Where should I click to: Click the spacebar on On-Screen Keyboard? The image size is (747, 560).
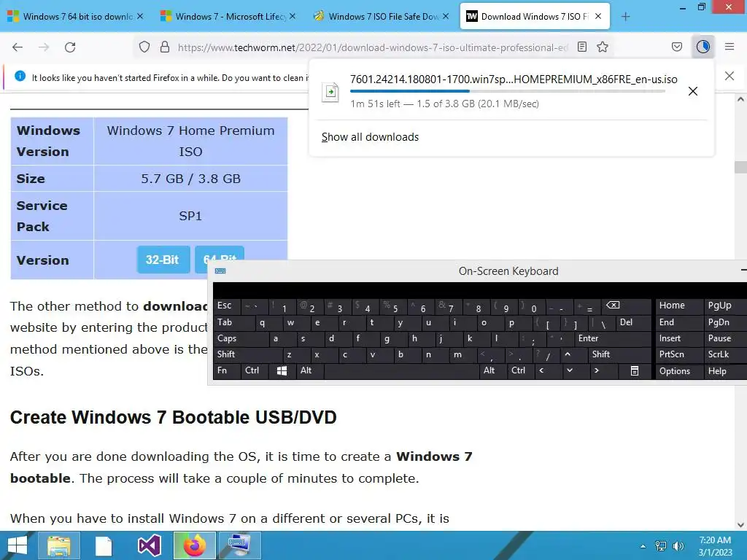[402, 370]
